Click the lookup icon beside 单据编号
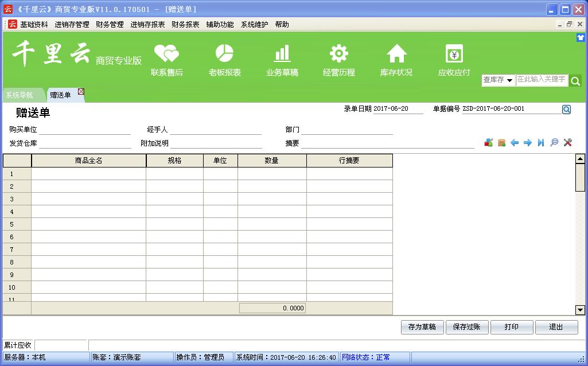Image resolution: width=588 pixels, height=366 pixels. pyautogui.click(x=566, y=110)
